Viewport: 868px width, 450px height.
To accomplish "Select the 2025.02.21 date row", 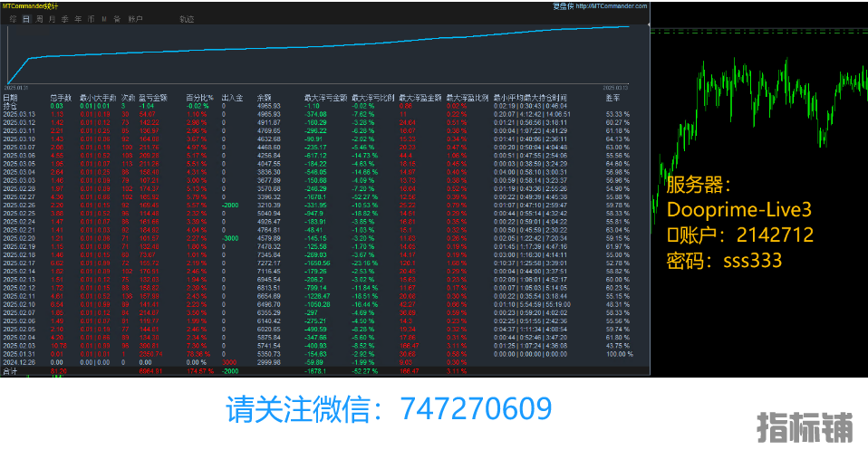I will [x=325, y=230].
